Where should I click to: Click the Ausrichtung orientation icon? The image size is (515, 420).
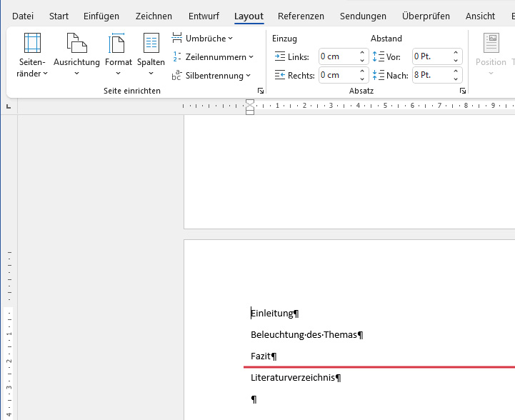[76, 44]
